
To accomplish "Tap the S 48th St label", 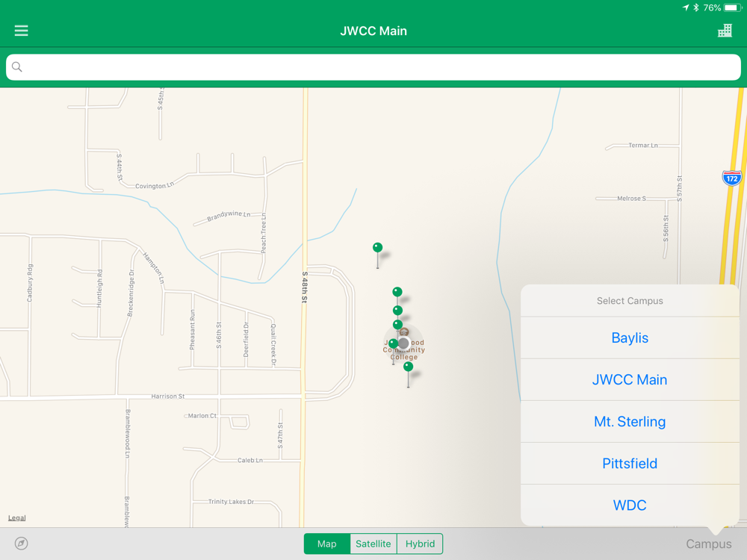I will (305, 287).
